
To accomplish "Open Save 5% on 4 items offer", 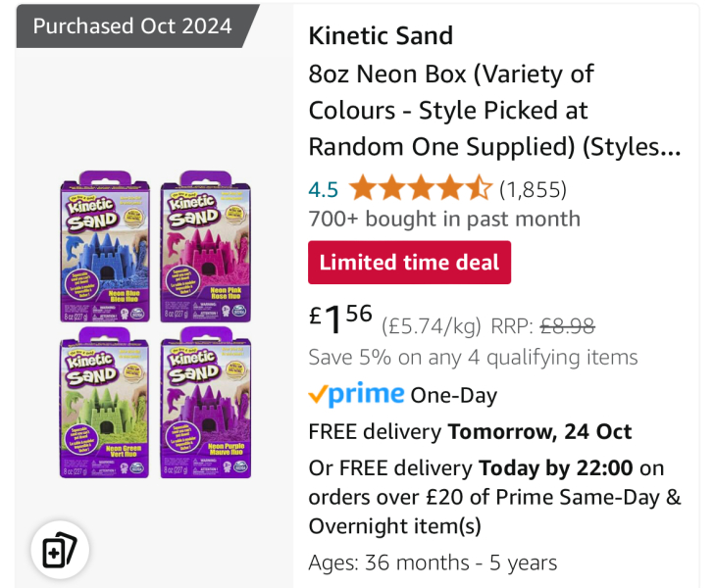I will point(473,357).
